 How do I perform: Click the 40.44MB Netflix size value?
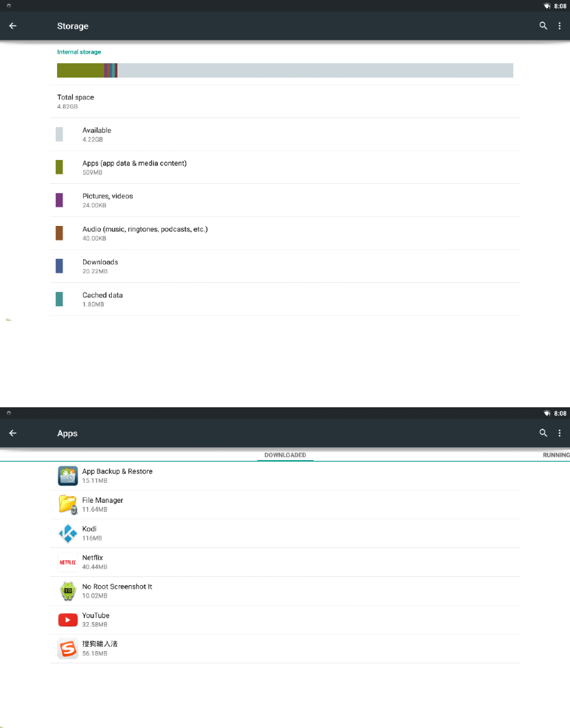click(x=95, y=567)
